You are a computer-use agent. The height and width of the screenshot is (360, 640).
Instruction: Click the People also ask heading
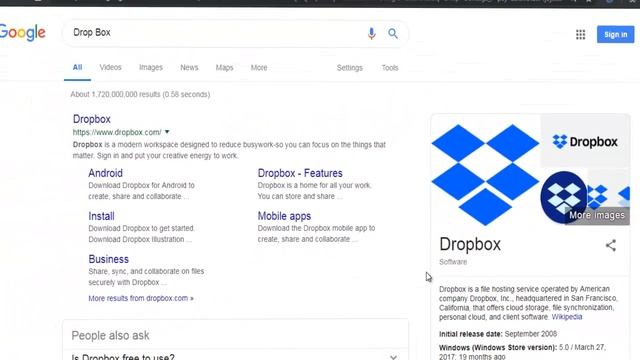110,336
